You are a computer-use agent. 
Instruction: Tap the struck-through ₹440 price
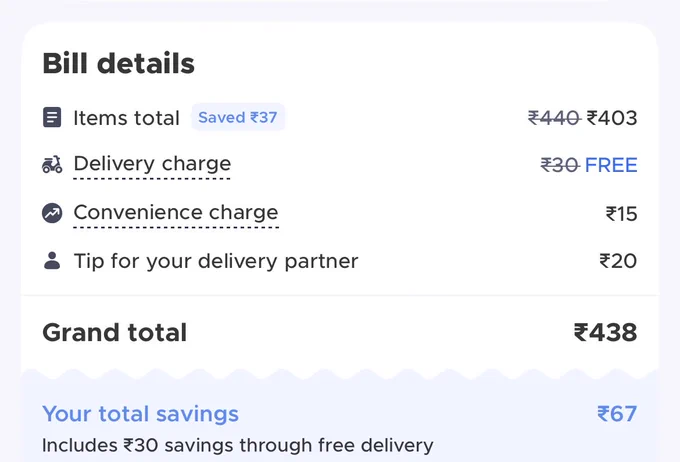(554, 118)
